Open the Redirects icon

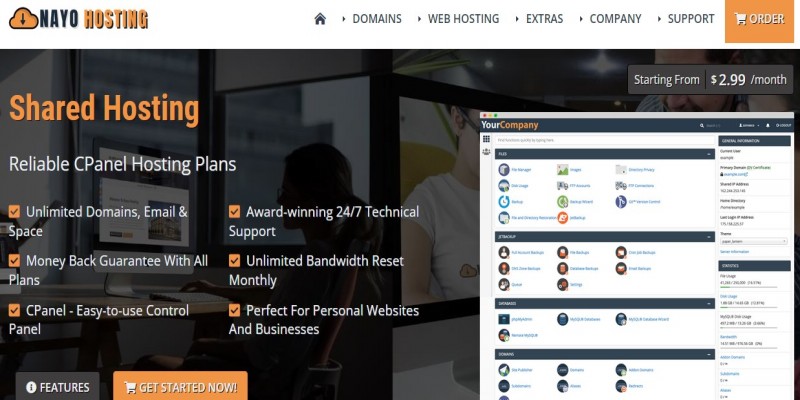pos(621,386)
